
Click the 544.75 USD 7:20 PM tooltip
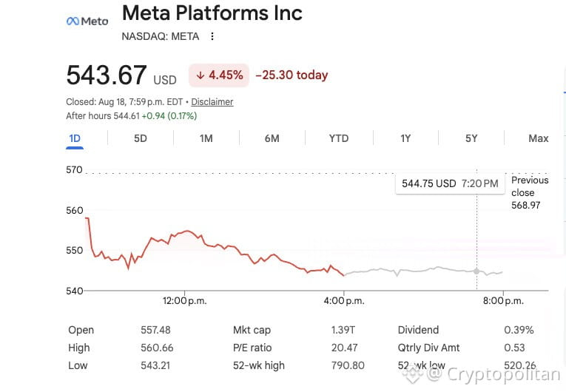point(450,183)
